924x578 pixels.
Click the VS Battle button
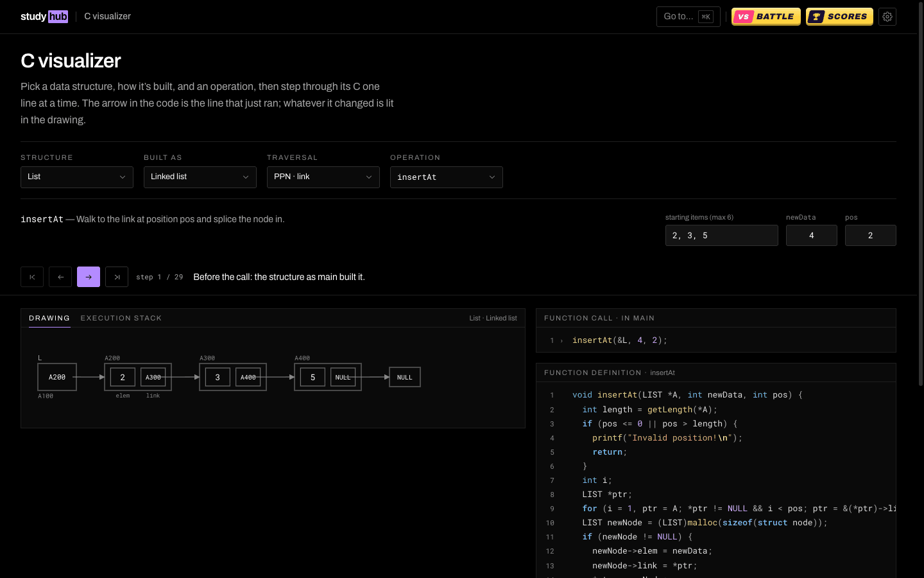pos(766,17)
